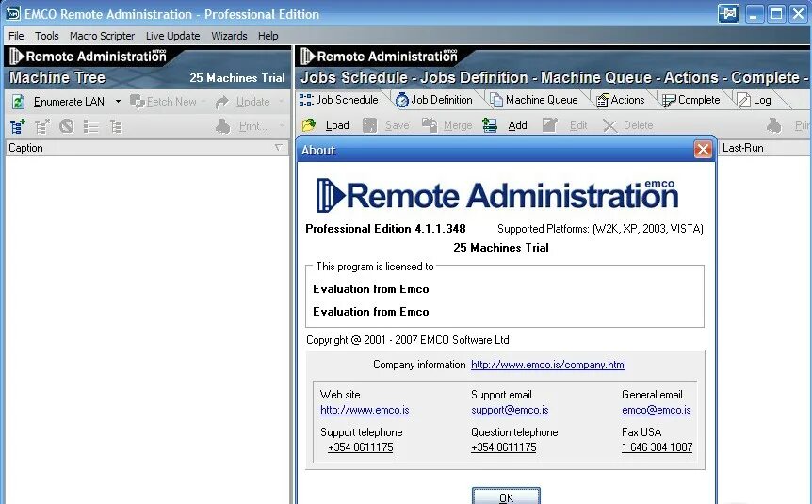Switch to the Actions tab
812x504 pixels.
(x=621, y=100)
